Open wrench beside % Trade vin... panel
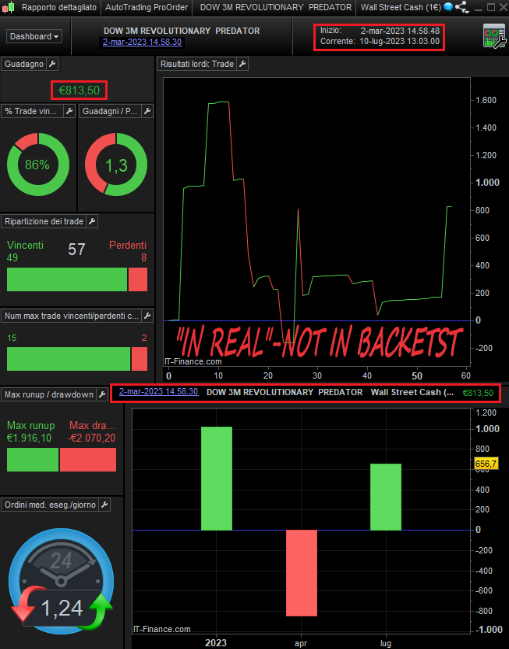 [69, 111]
